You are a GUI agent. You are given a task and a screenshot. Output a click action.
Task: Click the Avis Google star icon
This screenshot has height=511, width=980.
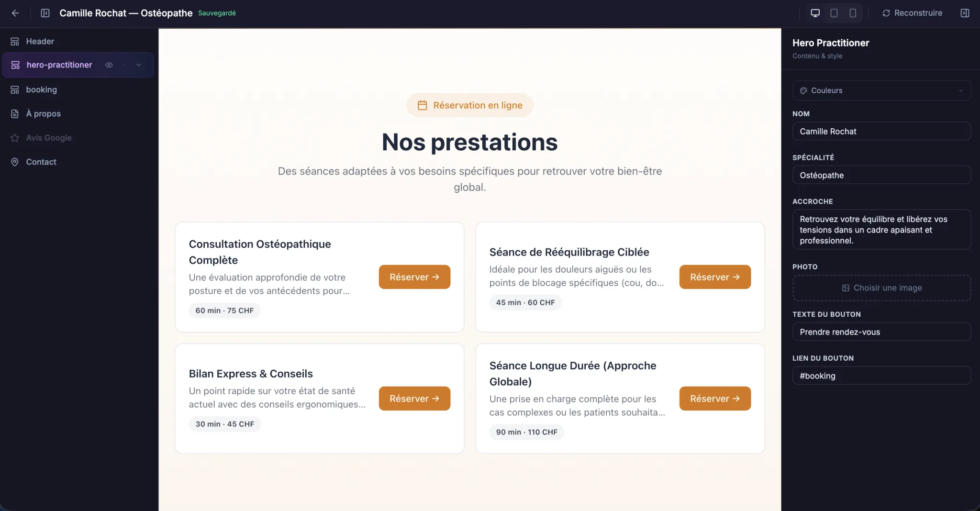15,138
